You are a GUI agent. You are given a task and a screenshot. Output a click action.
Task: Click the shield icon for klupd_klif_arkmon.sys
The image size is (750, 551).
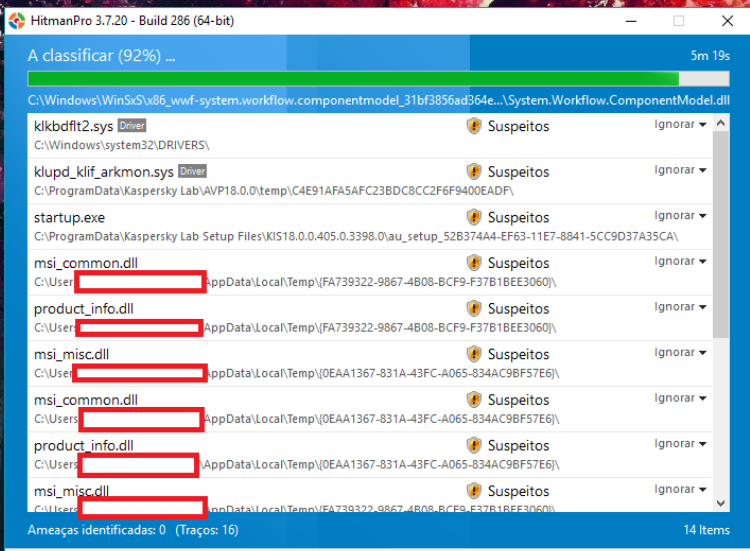[x=474, y=171]
